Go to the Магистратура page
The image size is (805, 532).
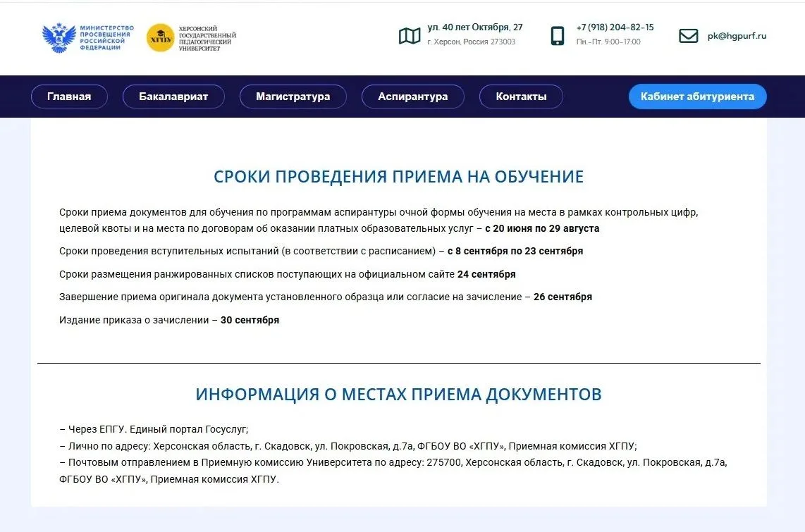[293, 97]
